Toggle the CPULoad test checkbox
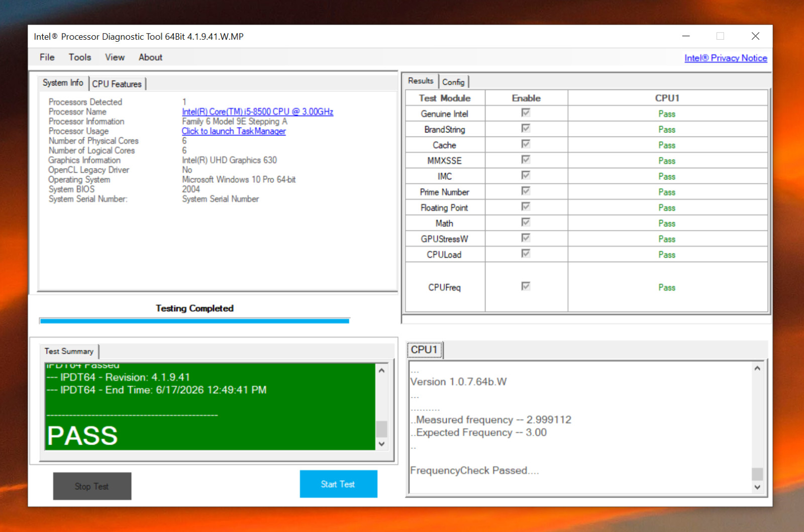The height and width of the screenshot is (532, 804). point(526,253)
